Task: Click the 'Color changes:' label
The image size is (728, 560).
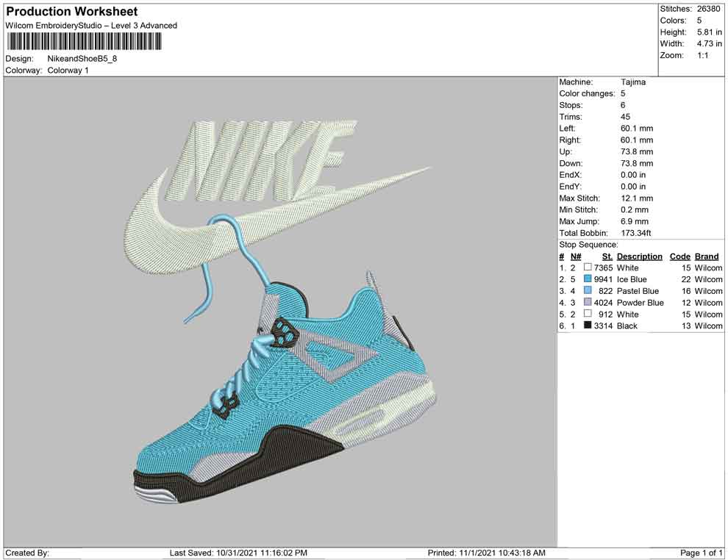Action: 587,94
